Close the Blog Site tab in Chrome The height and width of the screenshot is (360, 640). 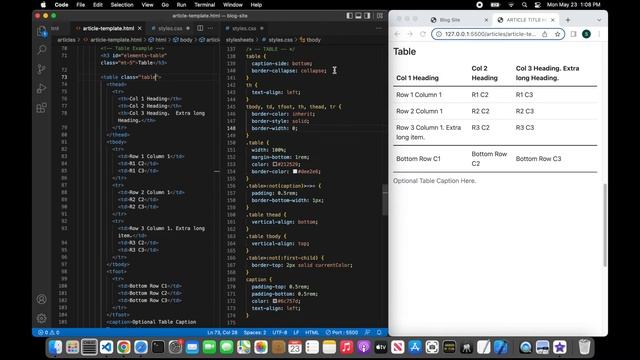click(486, 20)
